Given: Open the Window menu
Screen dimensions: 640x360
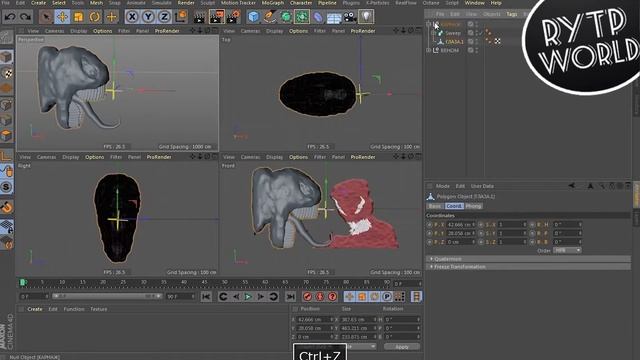Looking at the screenshot, I should [475, 3].
